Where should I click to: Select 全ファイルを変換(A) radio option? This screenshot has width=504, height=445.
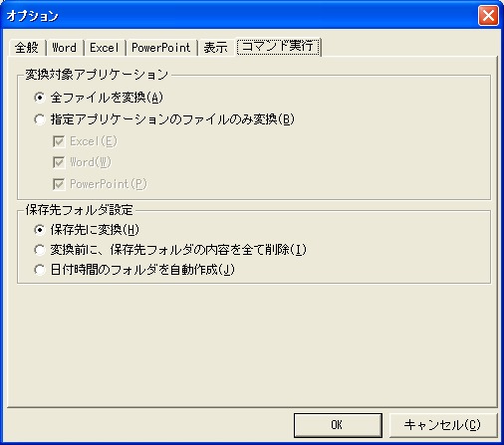click(99, 98)
